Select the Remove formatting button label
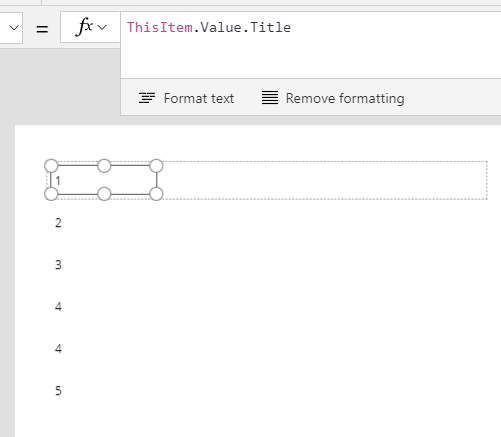This screenshot has height=437, width=501. pos(345,99)
